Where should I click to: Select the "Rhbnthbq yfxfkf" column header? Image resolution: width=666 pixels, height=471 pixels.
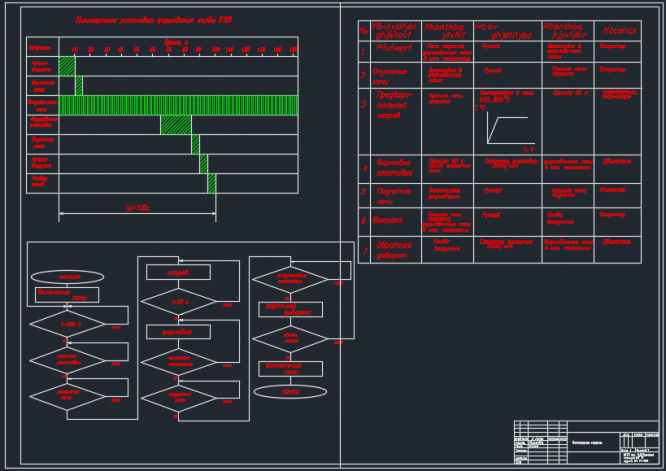(x=447, y=31)
